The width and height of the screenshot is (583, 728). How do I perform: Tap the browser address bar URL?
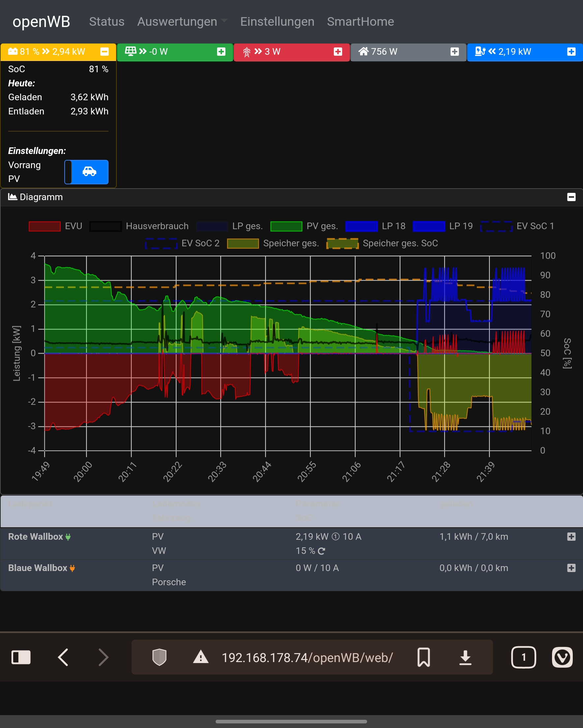tap(307, 657)
